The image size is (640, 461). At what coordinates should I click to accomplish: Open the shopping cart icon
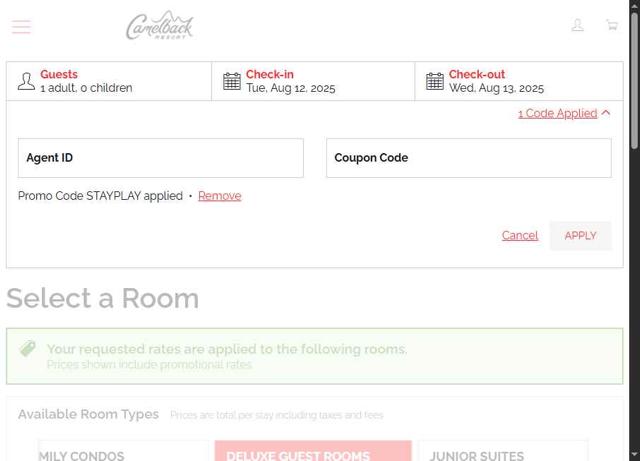click(x=611, y=25)
